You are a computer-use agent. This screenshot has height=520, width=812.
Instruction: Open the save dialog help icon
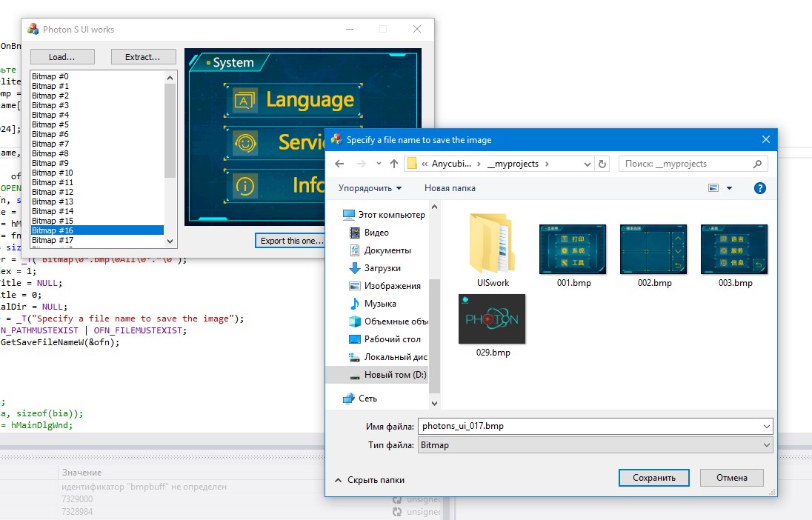point(759,188)
